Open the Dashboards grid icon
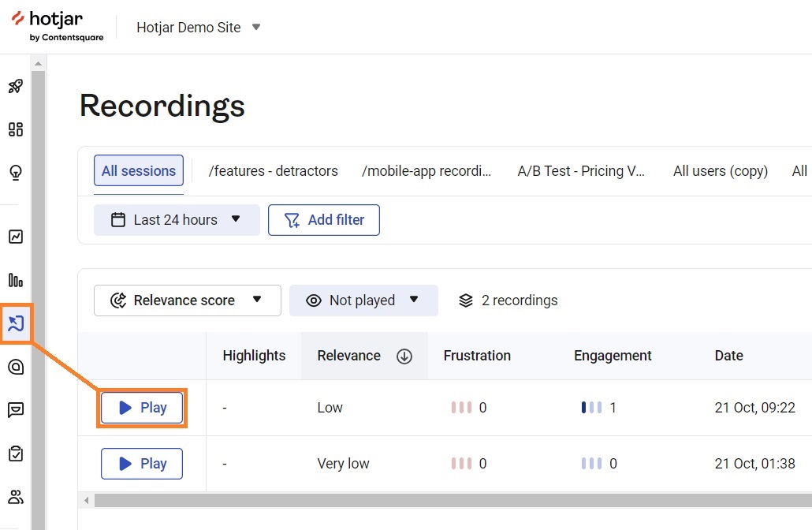Viewport: 812px width, 530px height. pos(16,129)
